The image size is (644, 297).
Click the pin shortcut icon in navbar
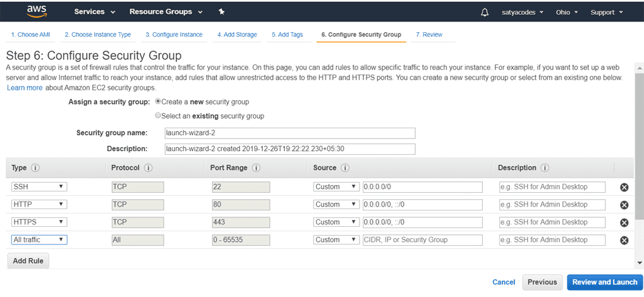click(221, 12)
